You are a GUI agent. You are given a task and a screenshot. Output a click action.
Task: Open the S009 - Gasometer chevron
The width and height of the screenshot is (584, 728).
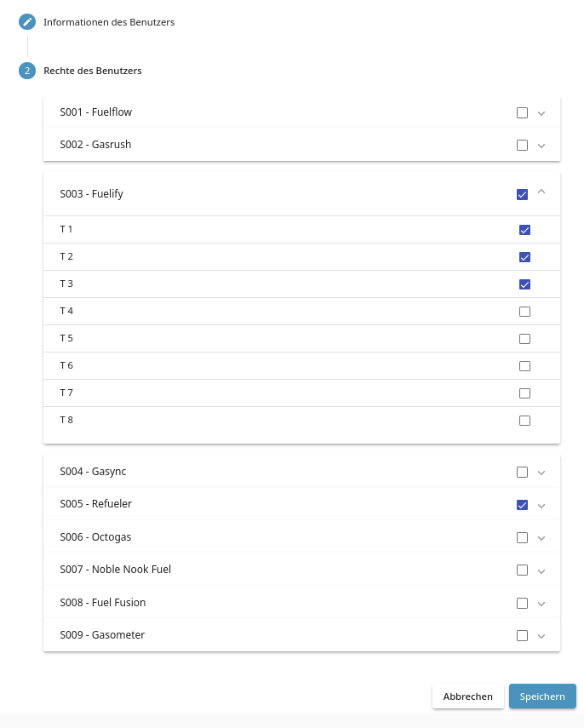click(541, 636)
